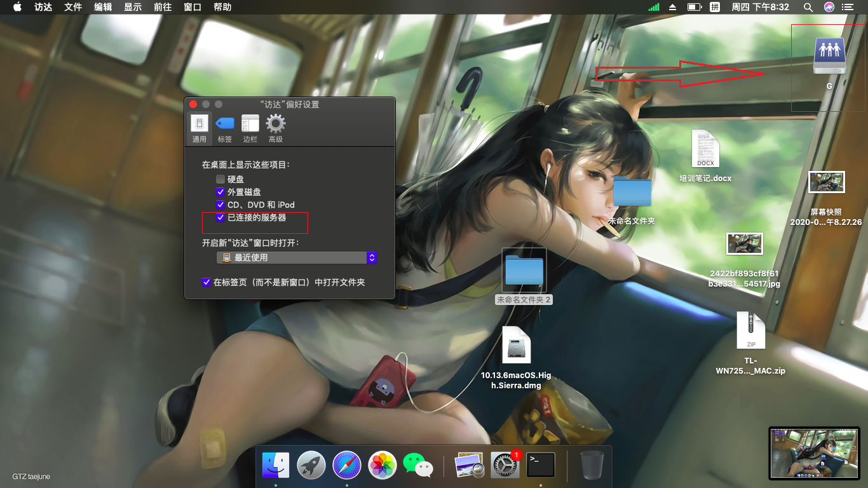Expand the 最近使用 dropdown menu
This screenshot has height=488, width=868.
pyautogui.click(x=297, y=257)
